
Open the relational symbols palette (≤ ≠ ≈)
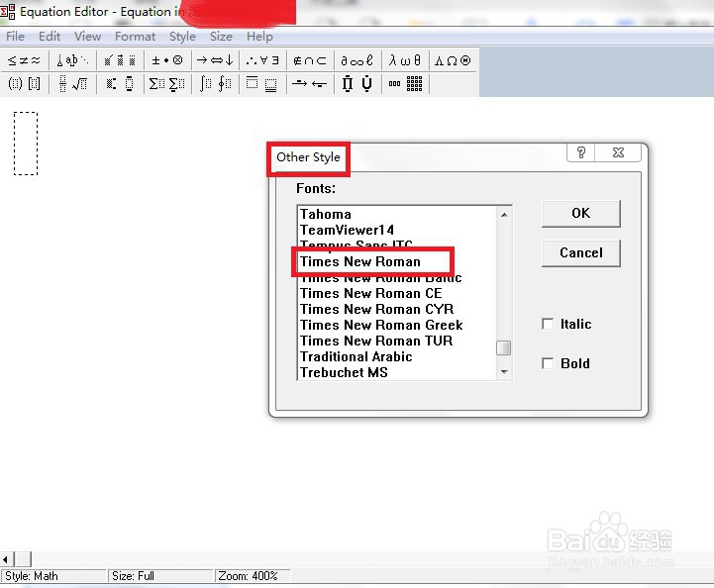tap(24, 60)
